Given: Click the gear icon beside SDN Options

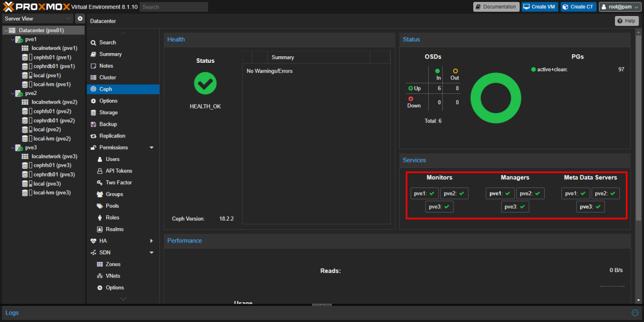Looking at the screenshot, I should click(x=100, y=288).
